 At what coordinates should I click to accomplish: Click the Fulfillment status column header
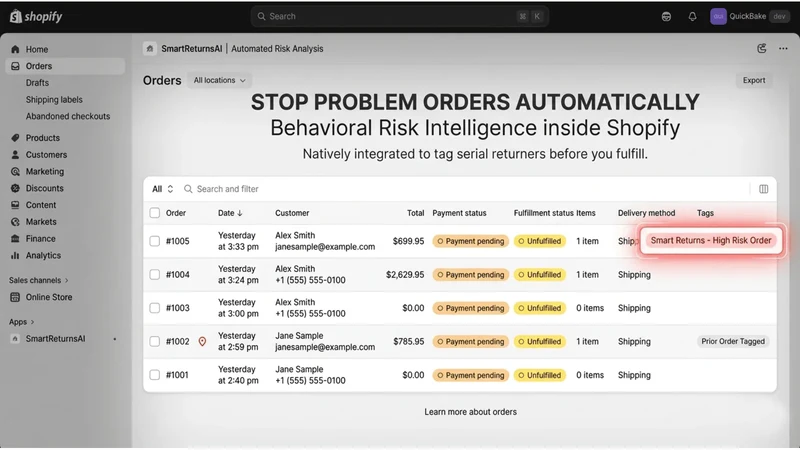click(543, 213)
